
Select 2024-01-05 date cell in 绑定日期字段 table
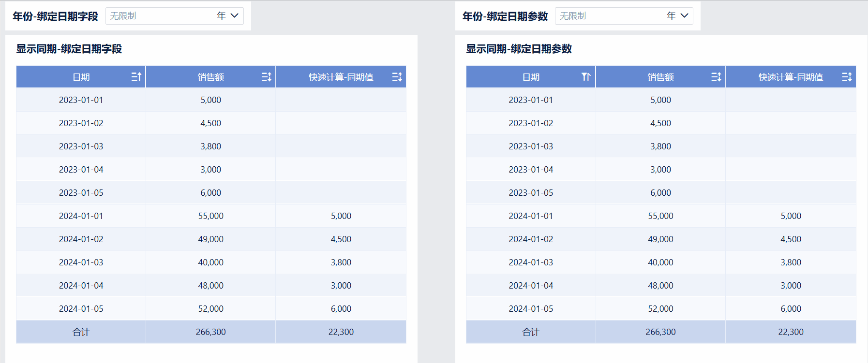[x=81, y=309]
